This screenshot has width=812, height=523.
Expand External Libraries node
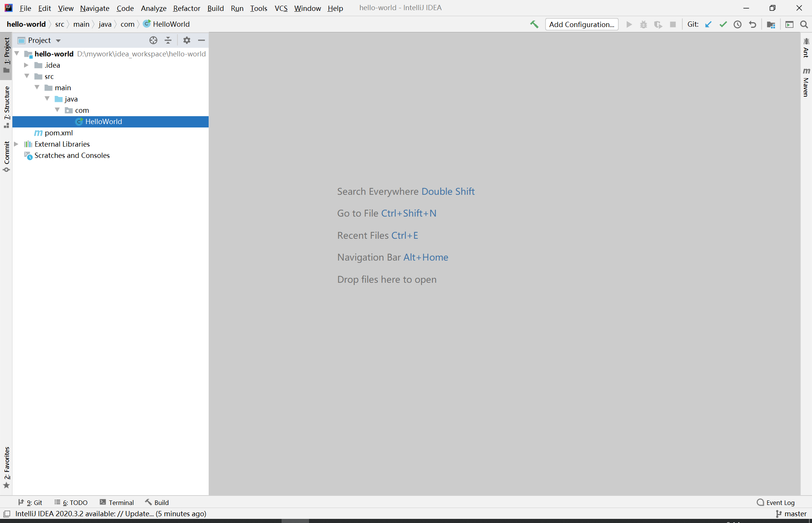(16, 144)
